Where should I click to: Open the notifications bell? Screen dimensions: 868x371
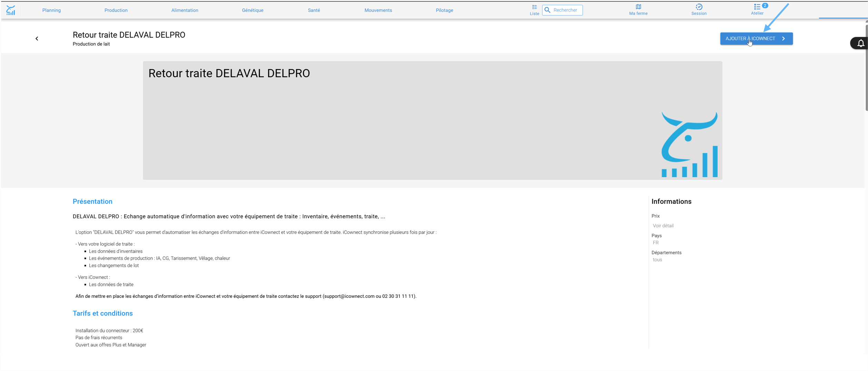860,43
